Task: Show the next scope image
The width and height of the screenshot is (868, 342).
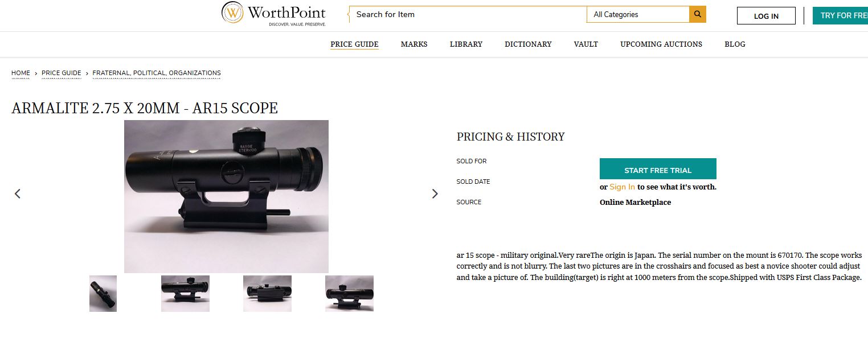Action: (x=435, y=194)
